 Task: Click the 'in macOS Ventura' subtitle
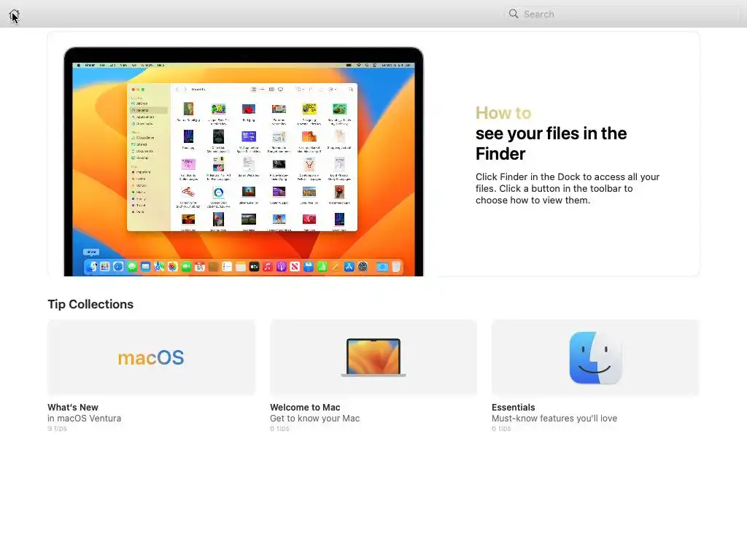click(x=85, y=418)
